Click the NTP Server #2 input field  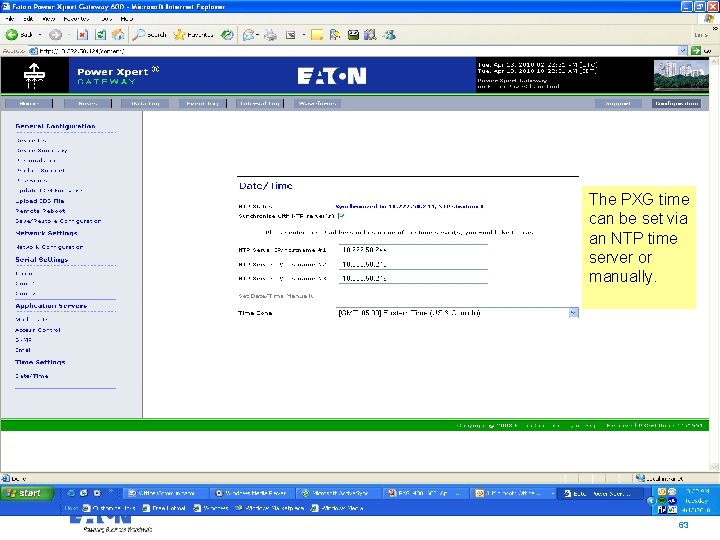point(413,264)
